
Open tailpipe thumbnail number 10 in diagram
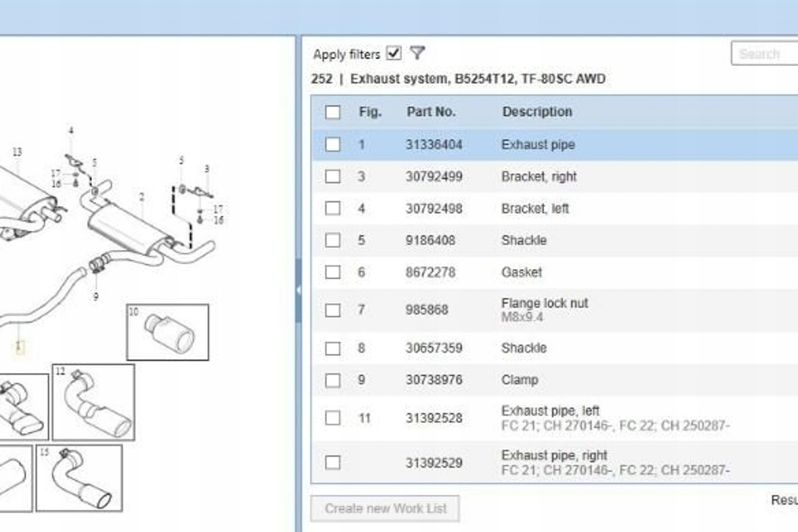click(x=167, y=332)
